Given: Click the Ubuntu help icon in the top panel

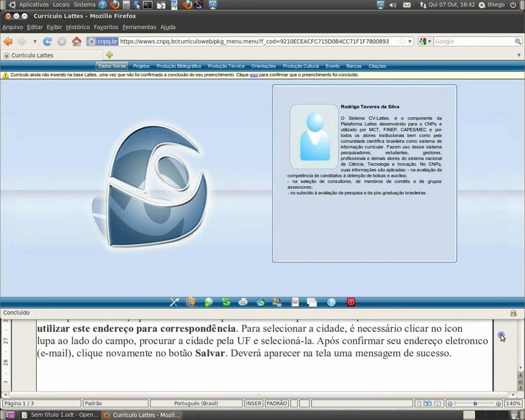Looking at the screenshot, I should (x=103, y=5).
